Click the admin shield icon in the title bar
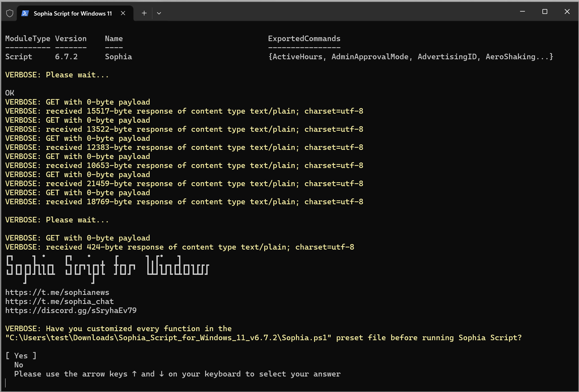 point(10,13)
